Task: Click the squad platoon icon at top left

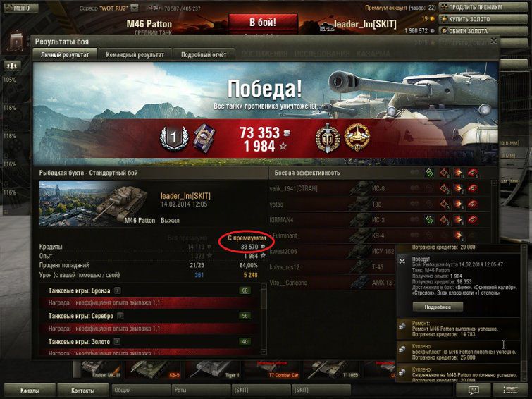Action: pyautogui.click(x=12, y=66)
